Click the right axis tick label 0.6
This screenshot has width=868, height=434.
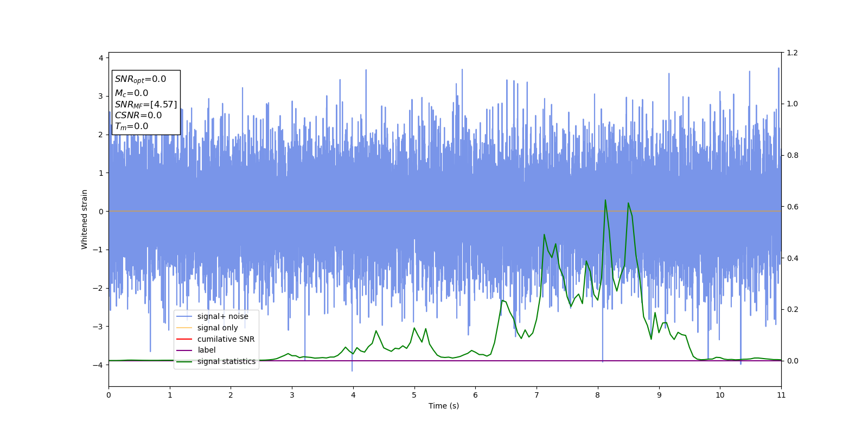point(792,207)
